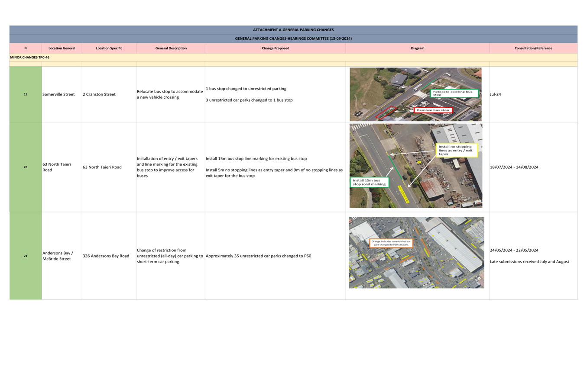Open the North Taieri Road aerial diagram

416,166
